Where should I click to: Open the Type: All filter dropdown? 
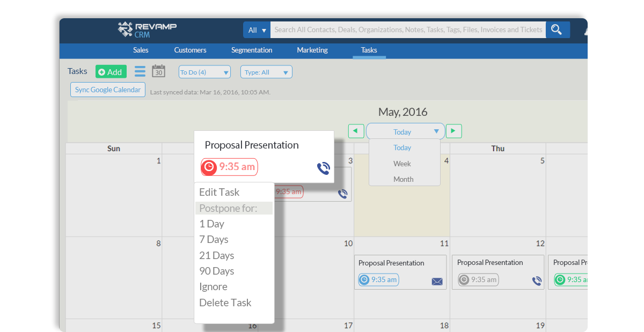click(x=266, y=72)
